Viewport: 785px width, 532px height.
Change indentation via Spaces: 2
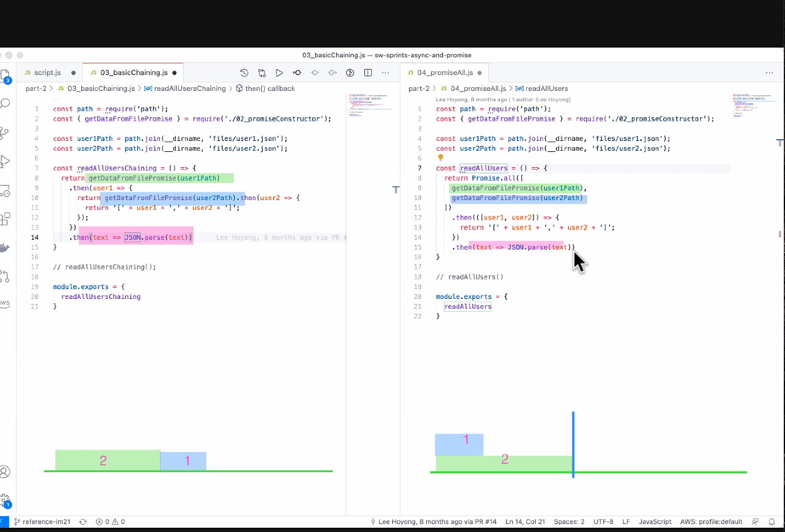tap(569, 522)
